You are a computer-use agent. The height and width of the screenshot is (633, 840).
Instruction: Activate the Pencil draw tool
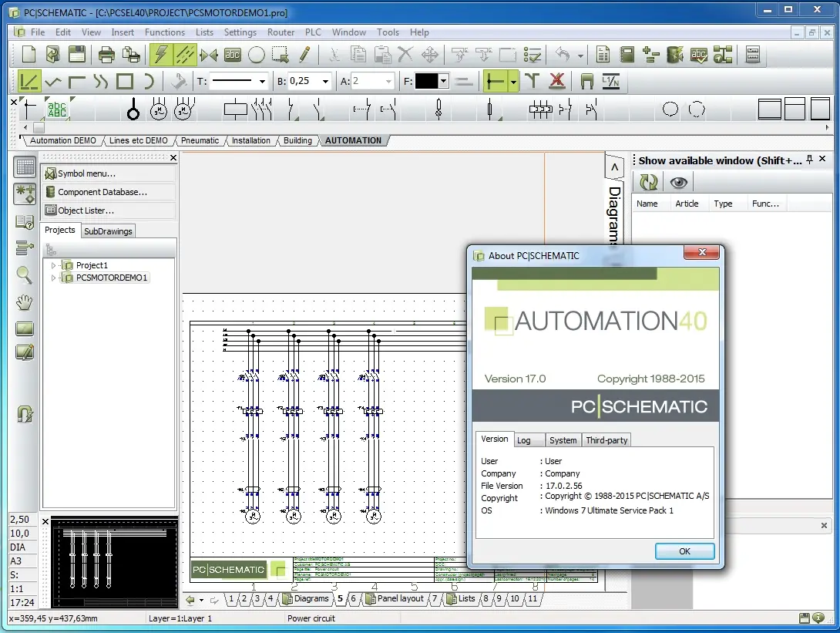pyautogui.click(x=304, y=55)
